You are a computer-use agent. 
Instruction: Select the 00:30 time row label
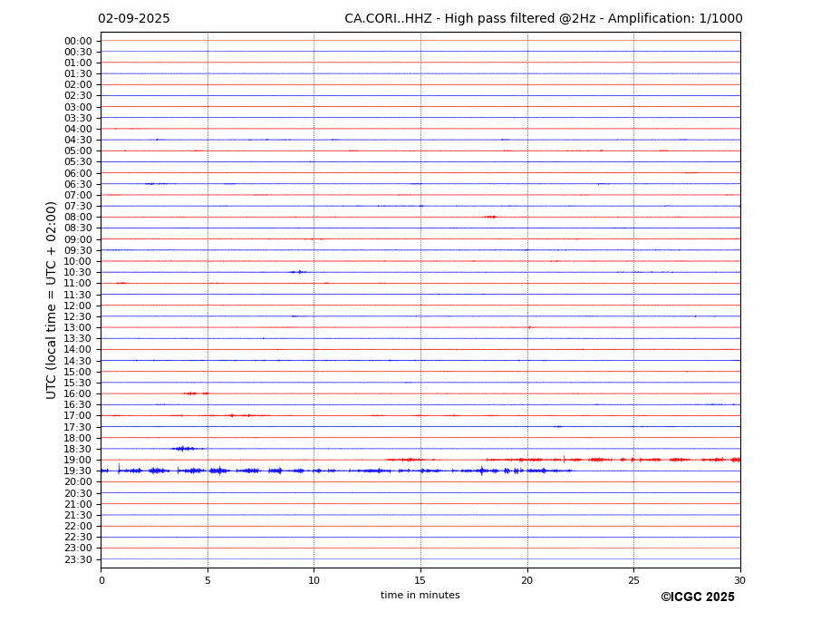[78, 52]
